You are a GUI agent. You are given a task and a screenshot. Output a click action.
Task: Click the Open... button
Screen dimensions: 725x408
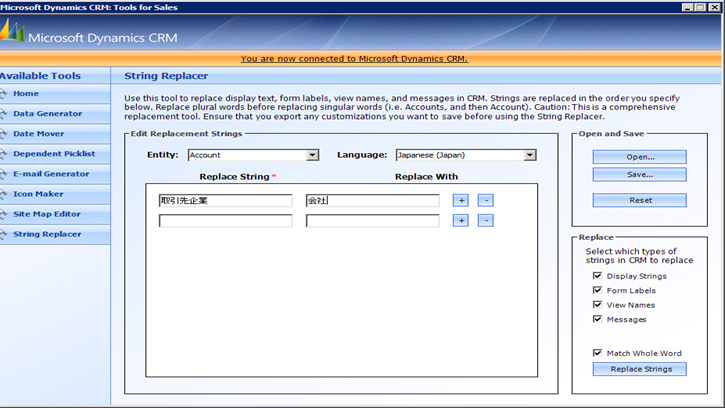tap(640, 157)
